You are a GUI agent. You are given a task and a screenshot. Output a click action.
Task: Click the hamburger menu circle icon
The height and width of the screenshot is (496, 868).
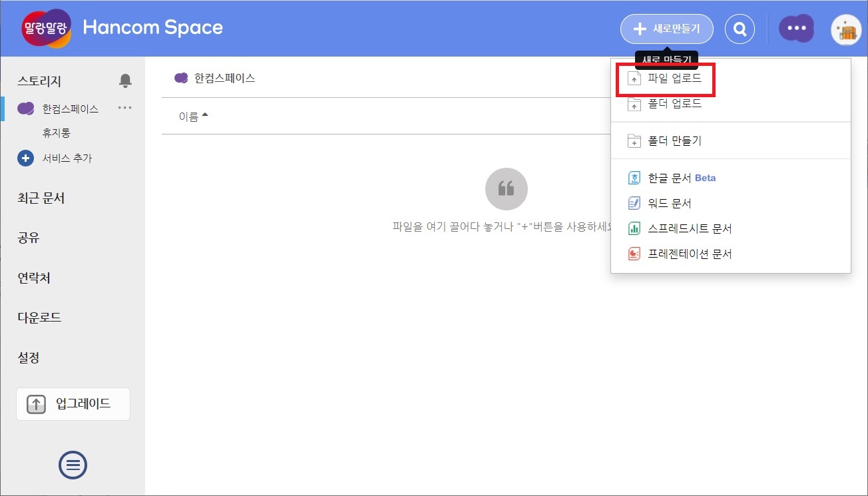click(x=73, y=464)
